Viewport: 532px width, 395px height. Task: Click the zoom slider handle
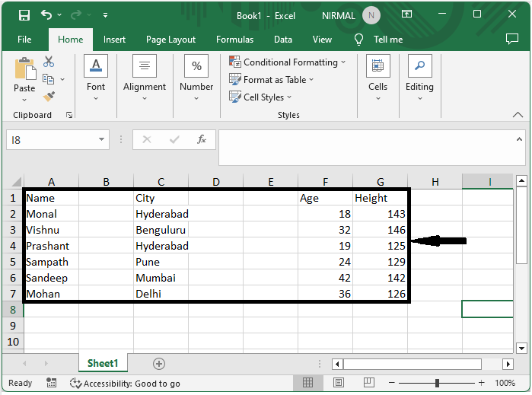click(x=437, y=383)
